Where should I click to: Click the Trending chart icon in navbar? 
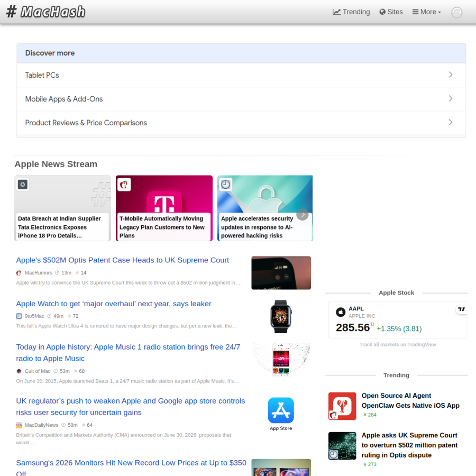coord(336,12)
